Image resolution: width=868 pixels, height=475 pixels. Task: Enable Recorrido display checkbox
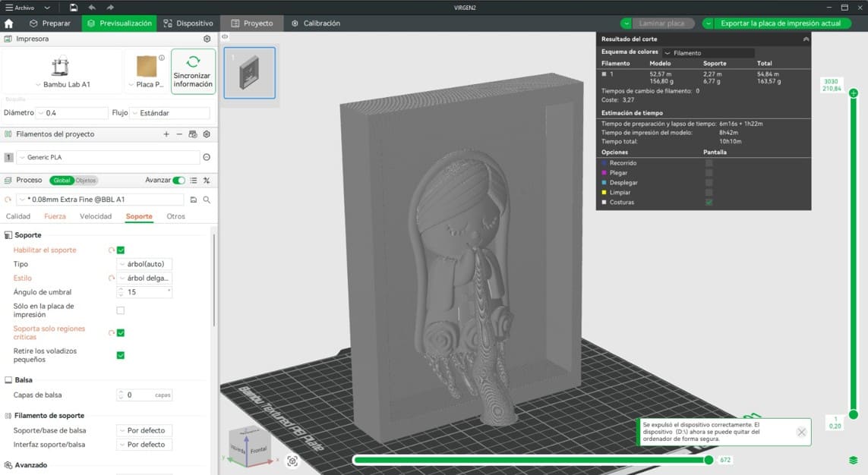click(x=709, y=163)
